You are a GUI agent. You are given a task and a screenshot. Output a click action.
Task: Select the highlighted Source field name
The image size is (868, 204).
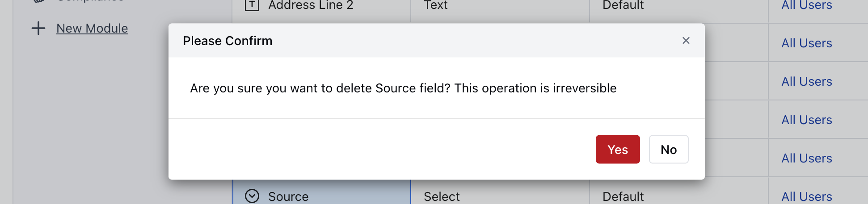tap(288, 196)
